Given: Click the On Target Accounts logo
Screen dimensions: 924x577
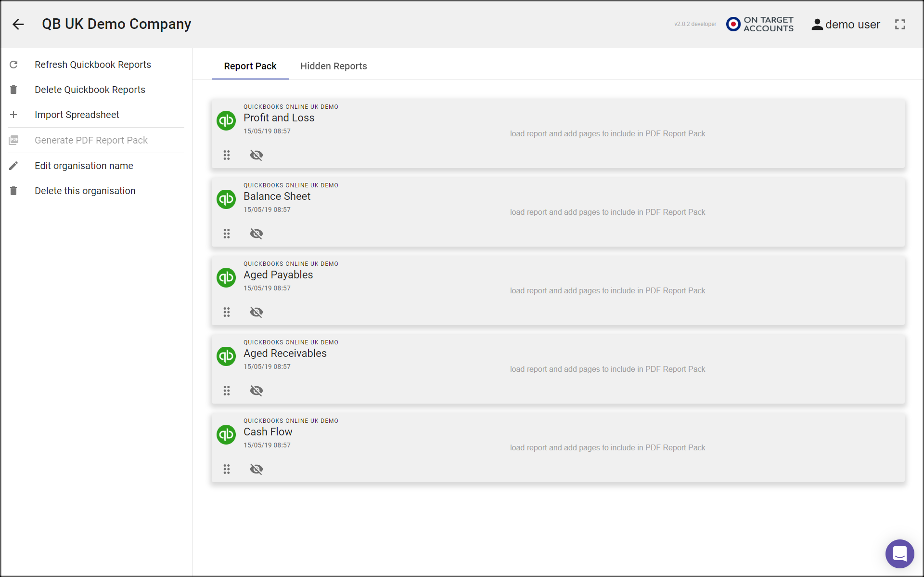Looking at the screenshot, I should (760, 24).
